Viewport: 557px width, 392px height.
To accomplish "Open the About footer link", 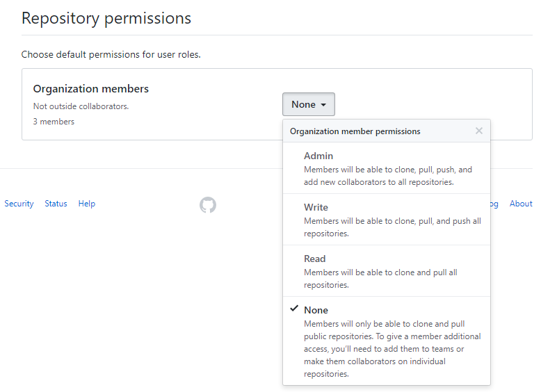I will [521, 204].
